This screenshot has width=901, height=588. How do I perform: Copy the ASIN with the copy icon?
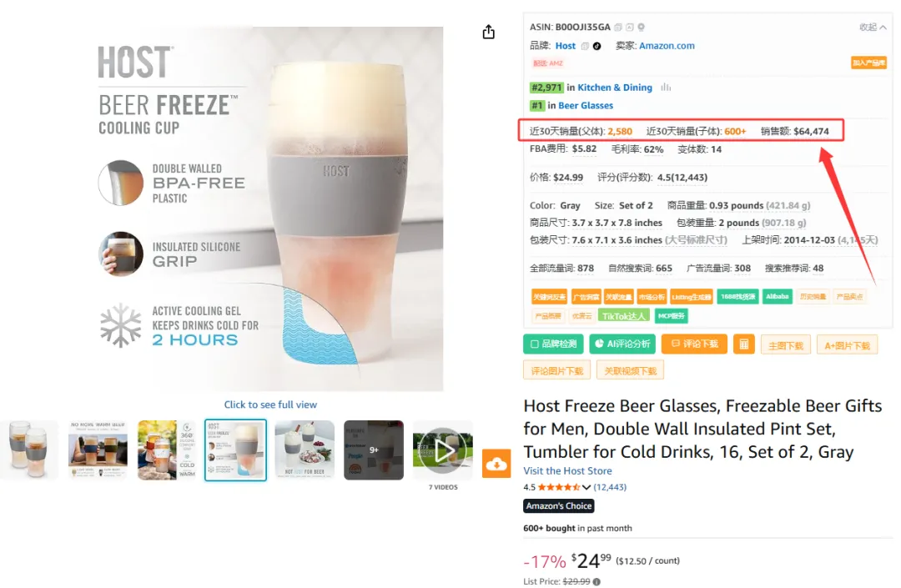click(618, 27)
